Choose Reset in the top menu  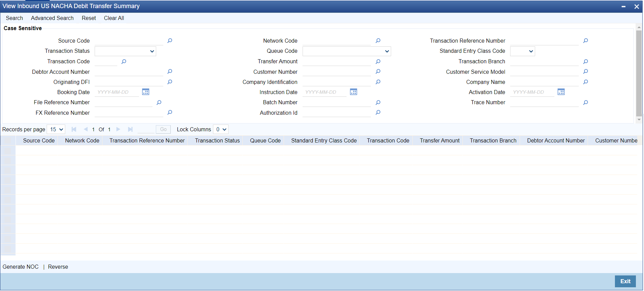coord(89,18)
